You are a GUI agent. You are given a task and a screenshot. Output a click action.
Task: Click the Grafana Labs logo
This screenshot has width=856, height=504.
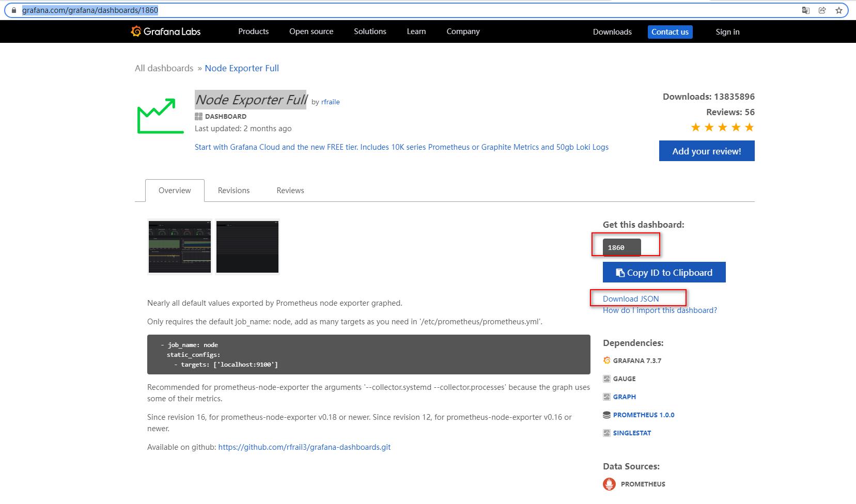(166, 31)
